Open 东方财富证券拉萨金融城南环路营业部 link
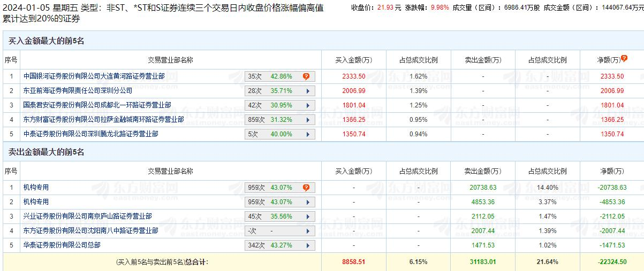 pos(103,120)
